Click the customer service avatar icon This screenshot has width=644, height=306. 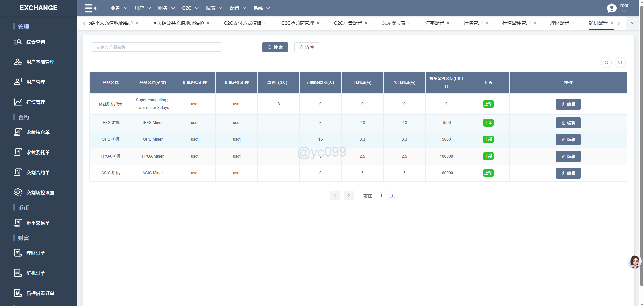pyautogui.click(x=634, y=262)
